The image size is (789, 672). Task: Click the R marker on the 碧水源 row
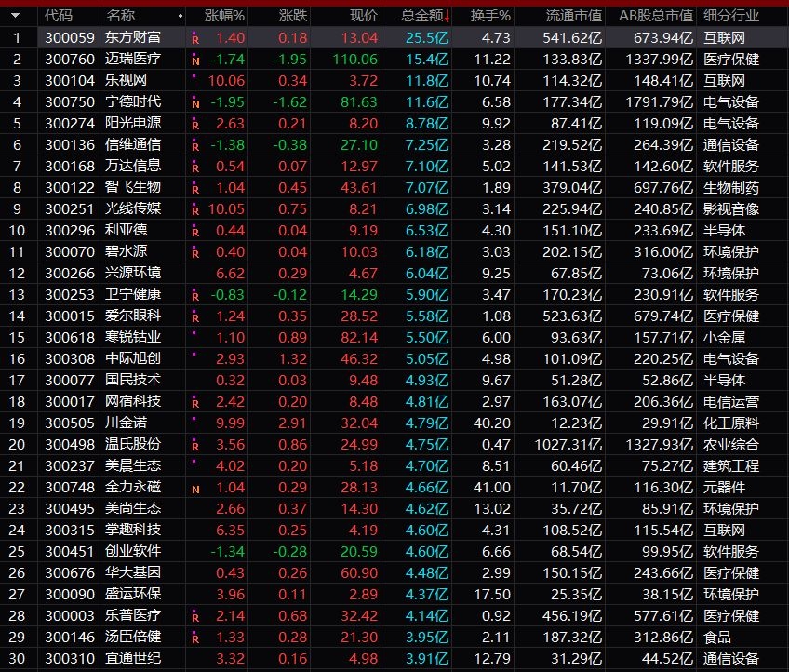(x=195, y=253)
